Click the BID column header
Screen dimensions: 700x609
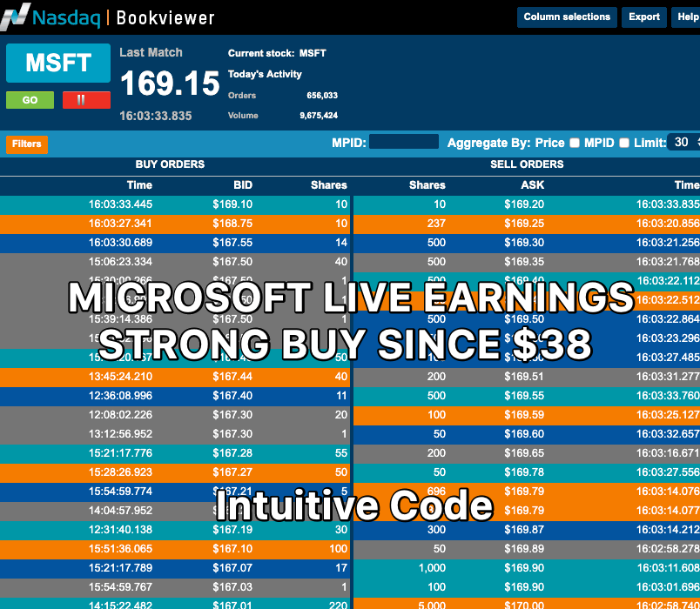click(x=243, y=185)
